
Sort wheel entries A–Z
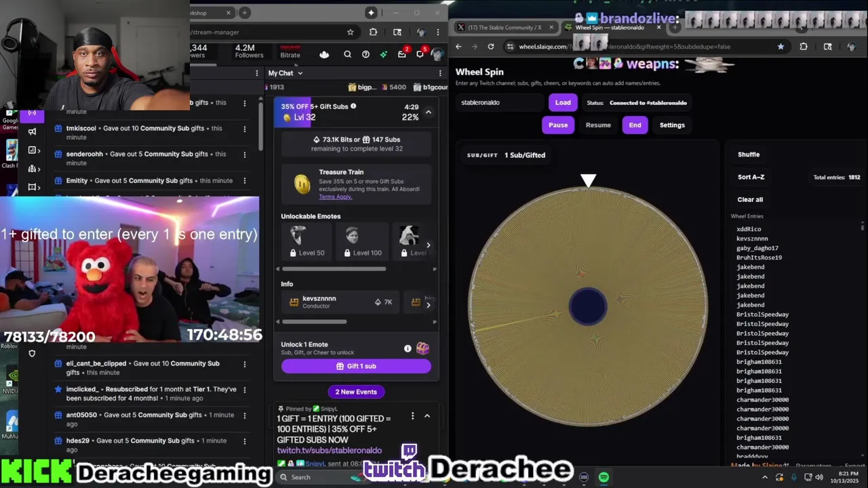coord(751,177)
